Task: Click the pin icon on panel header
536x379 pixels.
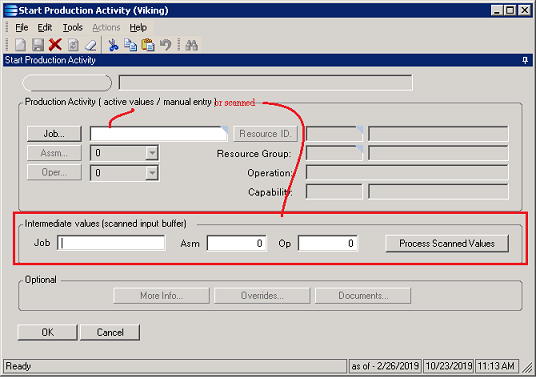Action: point(525,60)
